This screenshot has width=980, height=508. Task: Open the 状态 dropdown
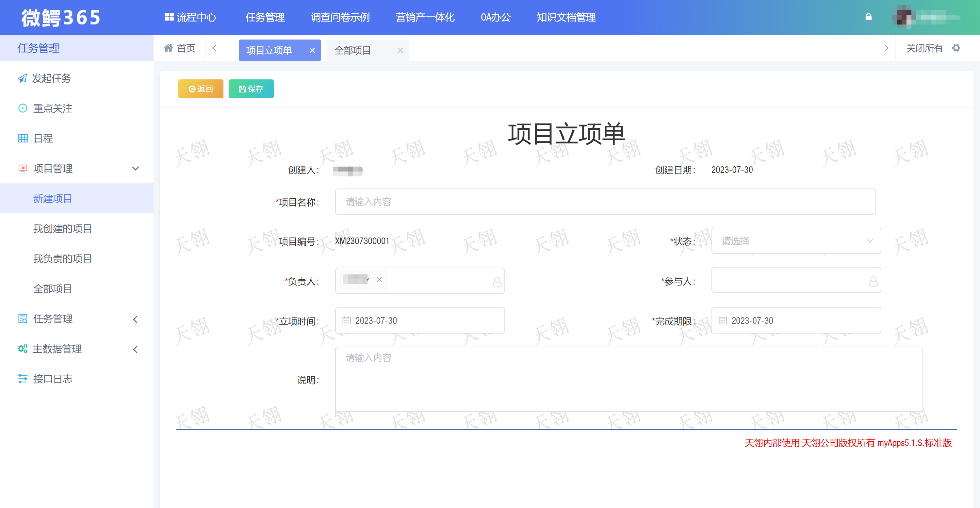click(x=796, y=241)
